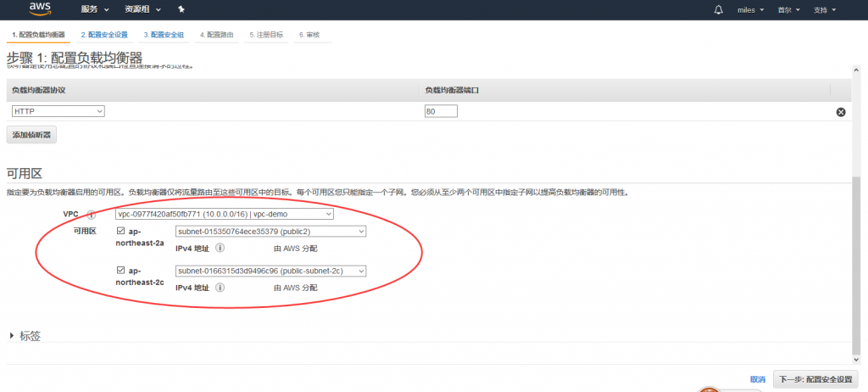Go to step 5. 注册目标 tab
Screen dimensions: 868x392
tap(266, 35)
